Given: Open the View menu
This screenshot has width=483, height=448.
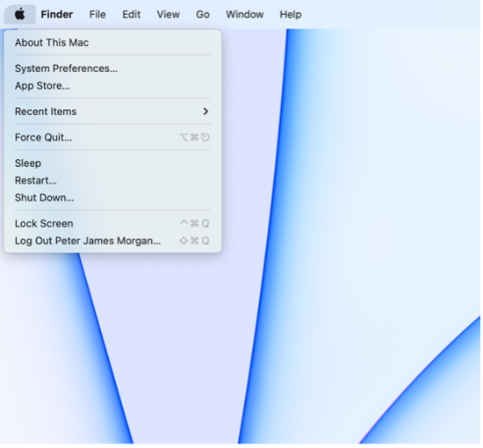Looking at the screenshot, I should click(169, 14).
